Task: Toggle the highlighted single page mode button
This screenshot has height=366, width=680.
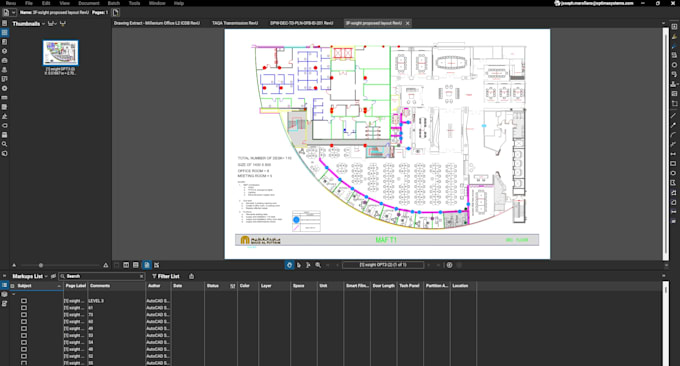Action: (x=147, y=265)
